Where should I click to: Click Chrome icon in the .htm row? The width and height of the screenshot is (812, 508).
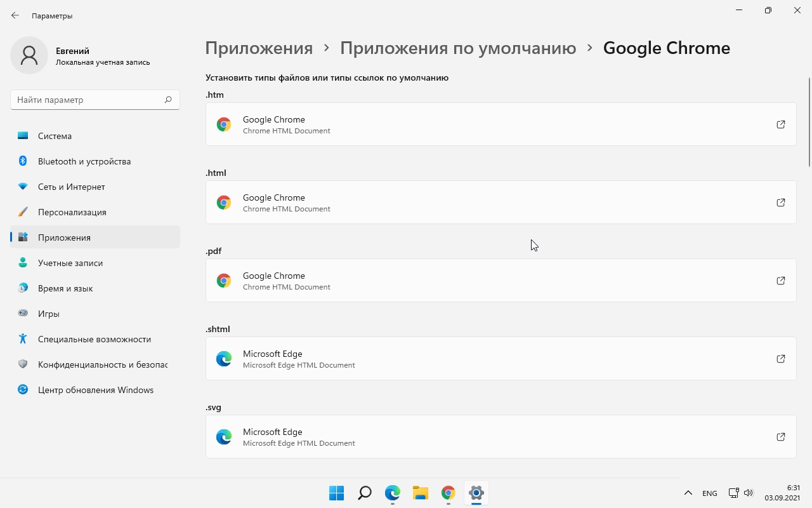tap(224, 124)
